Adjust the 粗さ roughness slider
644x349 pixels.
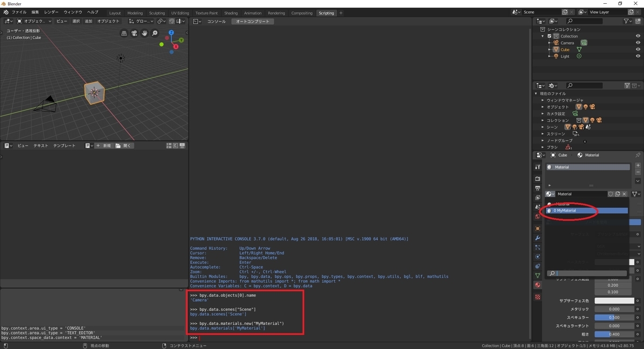point(614,334)
